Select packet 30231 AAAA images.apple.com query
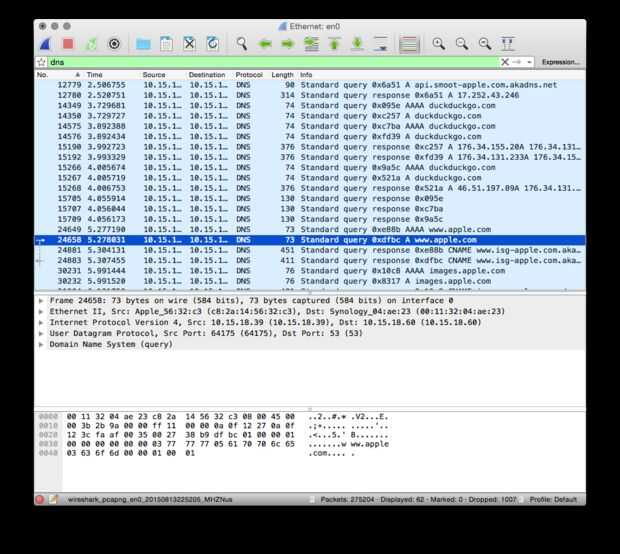Image resolution: width=620 pixels, height=554 pixels. click(310, 271)
